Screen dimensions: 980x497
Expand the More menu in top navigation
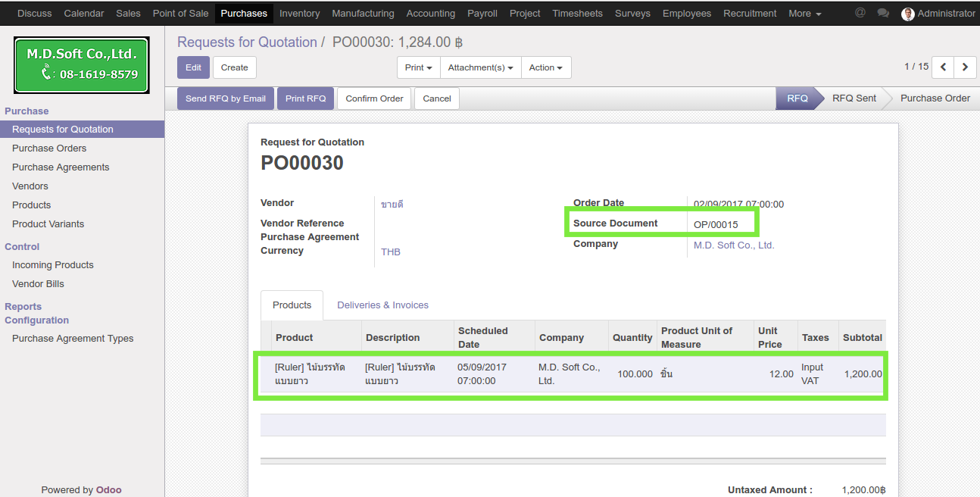tap(804, 14)
